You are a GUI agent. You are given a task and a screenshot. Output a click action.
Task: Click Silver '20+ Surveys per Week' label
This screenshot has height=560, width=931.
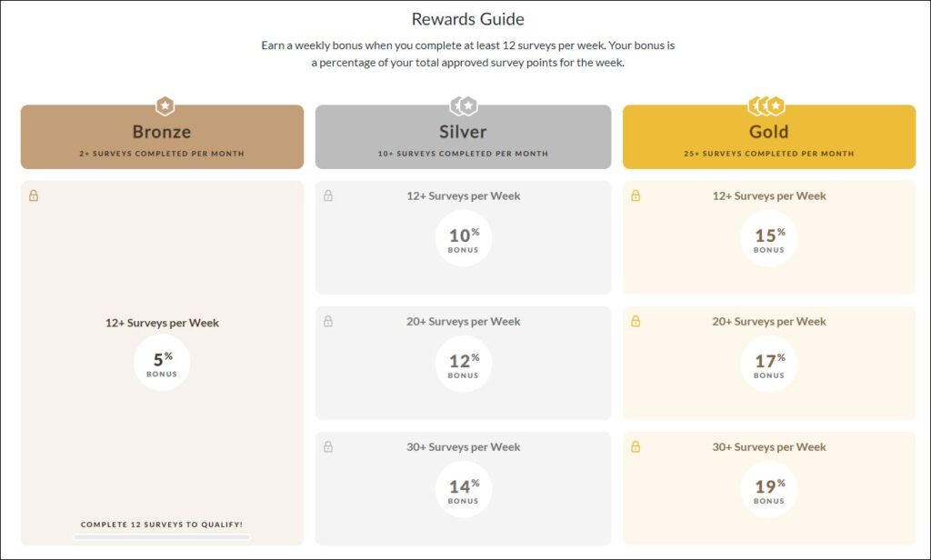tap(463, 321)
